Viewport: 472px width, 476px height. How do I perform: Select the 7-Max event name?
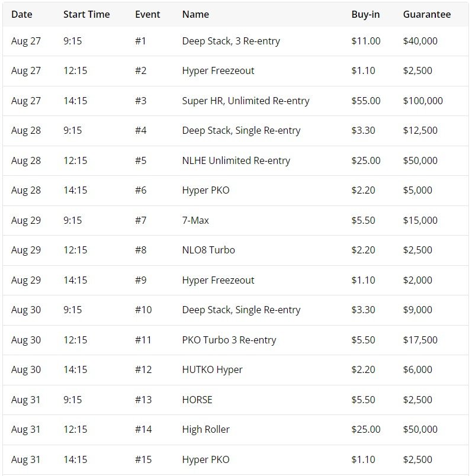pos(195,220)
